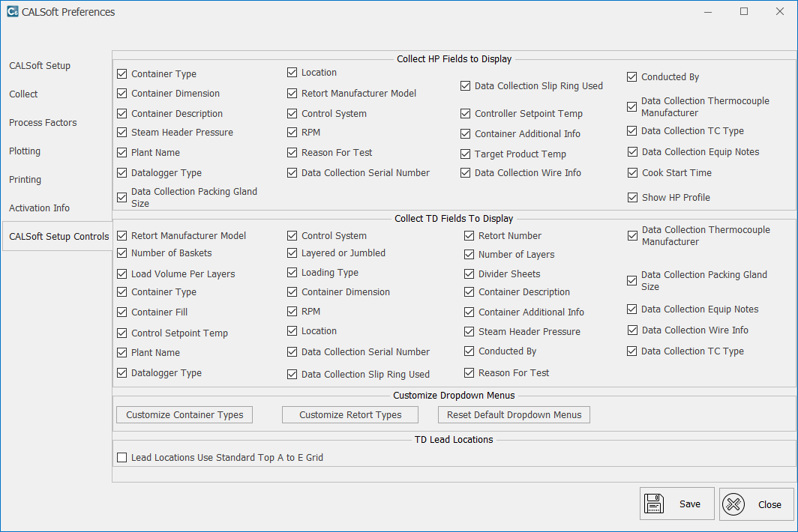Toggle Location in HP fields
The image size is (798, 532).
292,72
